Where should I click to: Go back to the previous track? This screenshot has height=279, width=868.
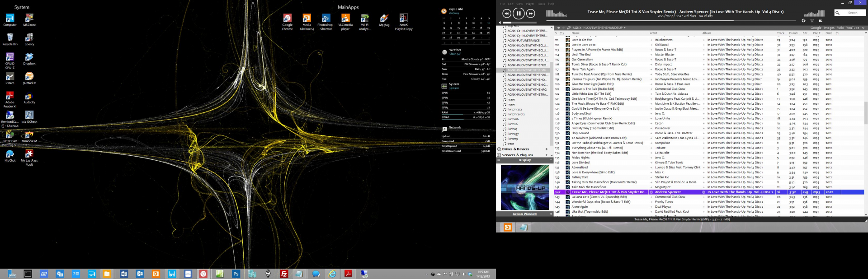tap(506, 14)
